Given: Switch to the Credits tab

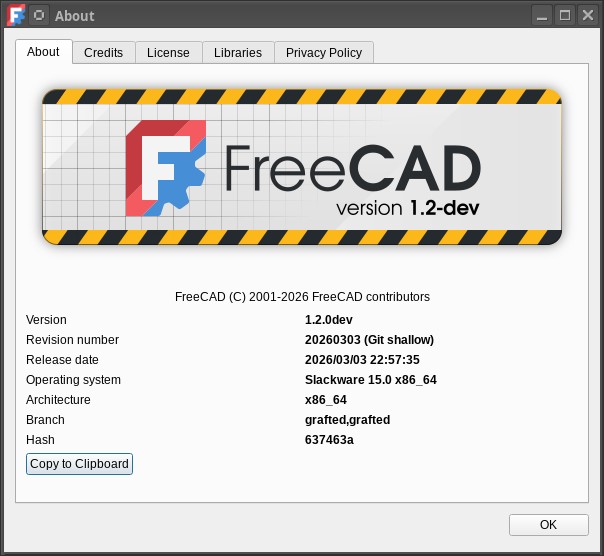Looking at the screenshot, I should pyautogui.click(x=103, y=53).
